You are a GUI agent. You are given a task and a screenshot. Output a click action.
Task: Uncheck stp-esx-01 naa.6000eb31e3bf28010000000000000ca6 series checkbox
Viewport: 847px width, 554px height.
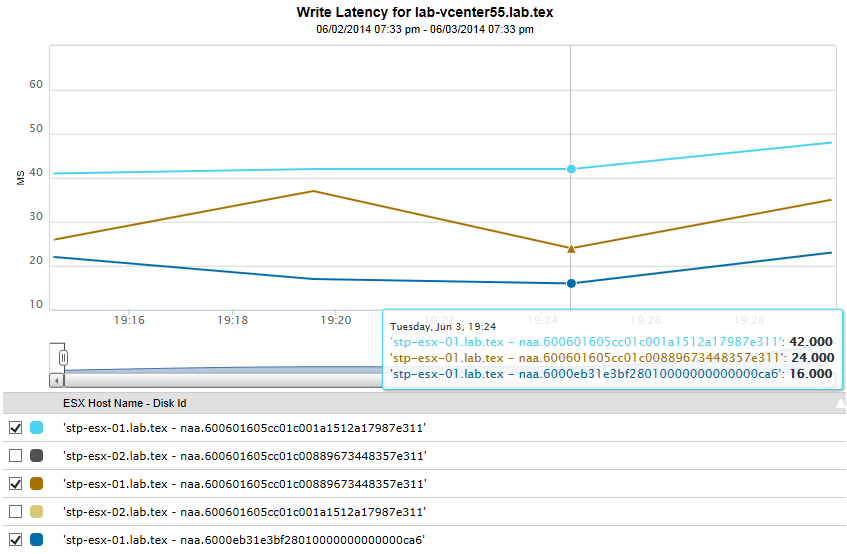click(15, 539)
